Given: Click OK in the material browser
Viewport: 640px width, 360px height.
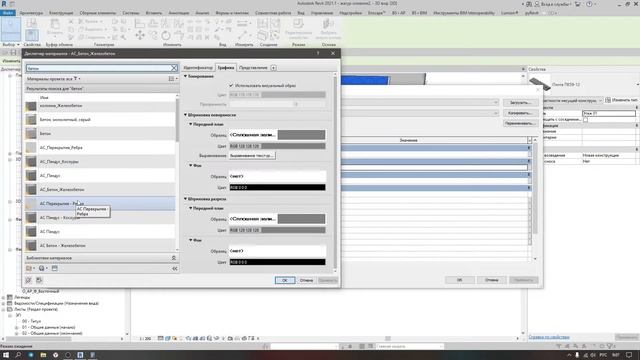Looking at the screenshot, I should click(284, 280).
